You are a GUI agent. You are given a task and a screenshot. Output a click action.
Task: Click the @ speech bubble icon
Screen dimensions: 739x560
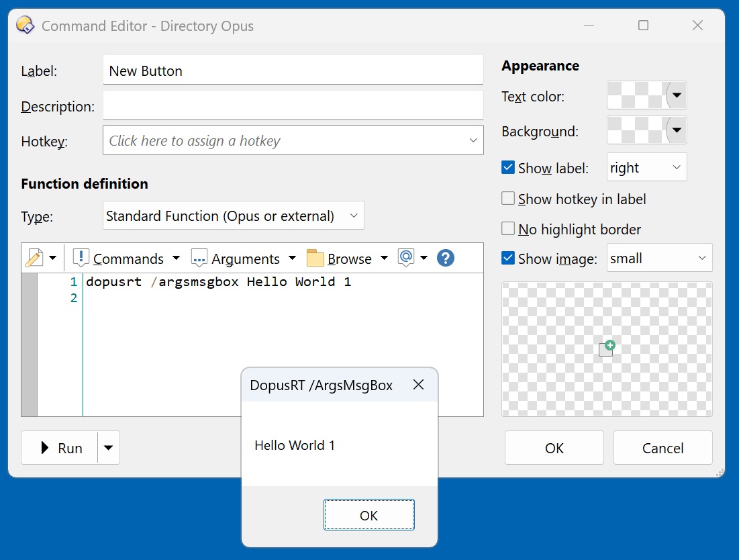pyautogui.click(x=406, y=257)
